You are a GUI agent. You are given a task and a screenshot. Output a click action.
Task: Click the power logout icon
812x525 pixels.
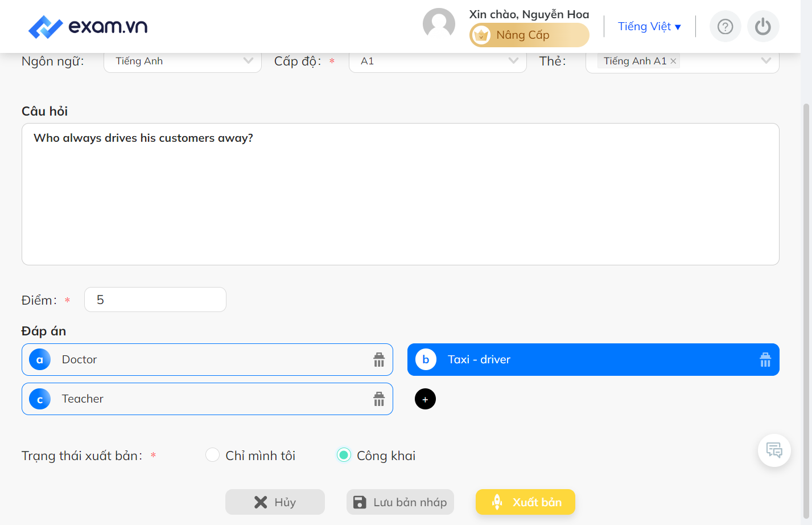pyautogui.click(x=763, y=27)
